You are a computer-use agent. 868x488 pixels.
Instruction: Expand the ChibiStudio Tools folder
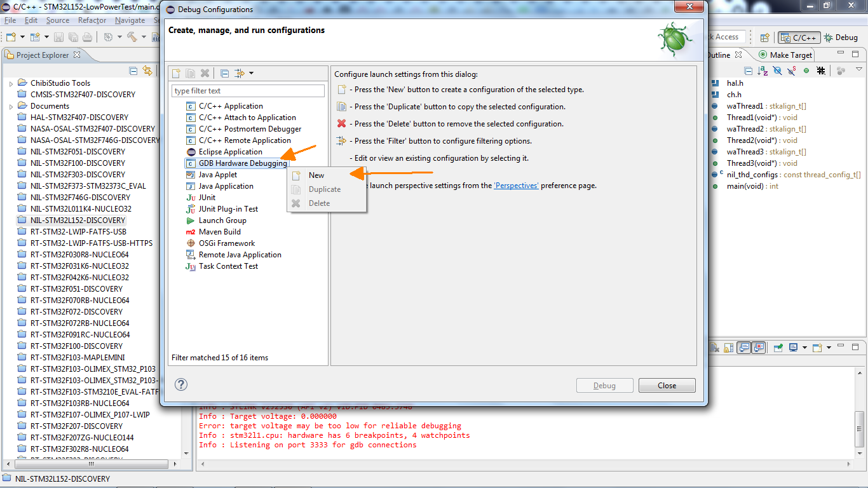[x=11, y=83]
